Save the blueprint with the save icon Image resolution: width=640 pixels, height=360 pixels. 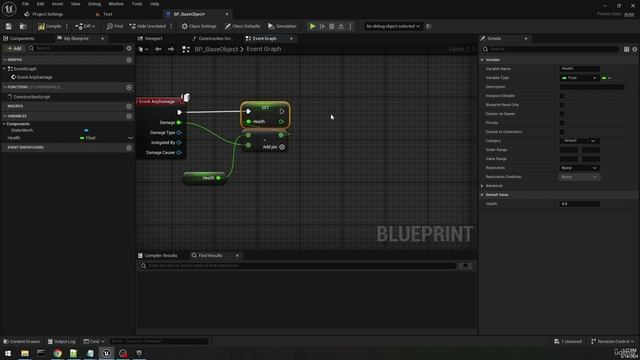[x=9, y=26]
